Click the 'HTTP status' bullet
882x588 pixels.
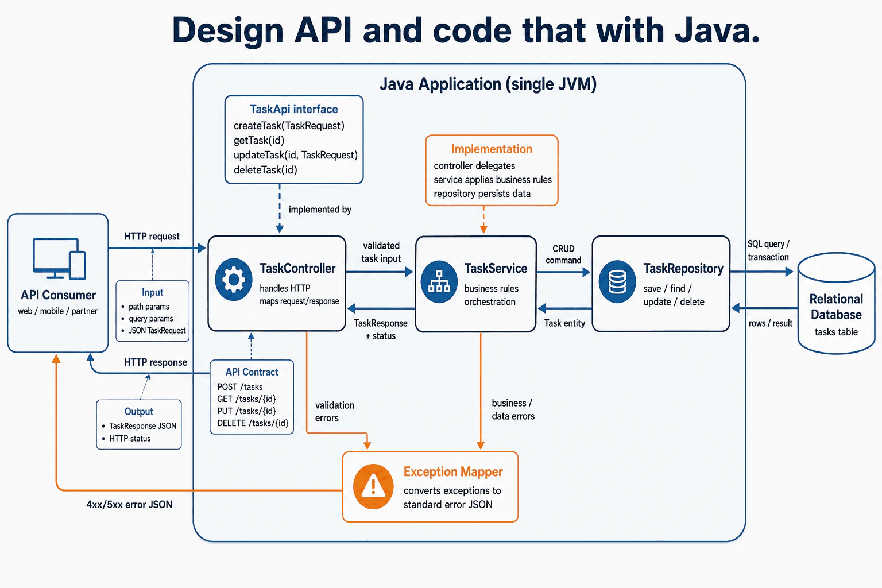[x=130, y=439]
